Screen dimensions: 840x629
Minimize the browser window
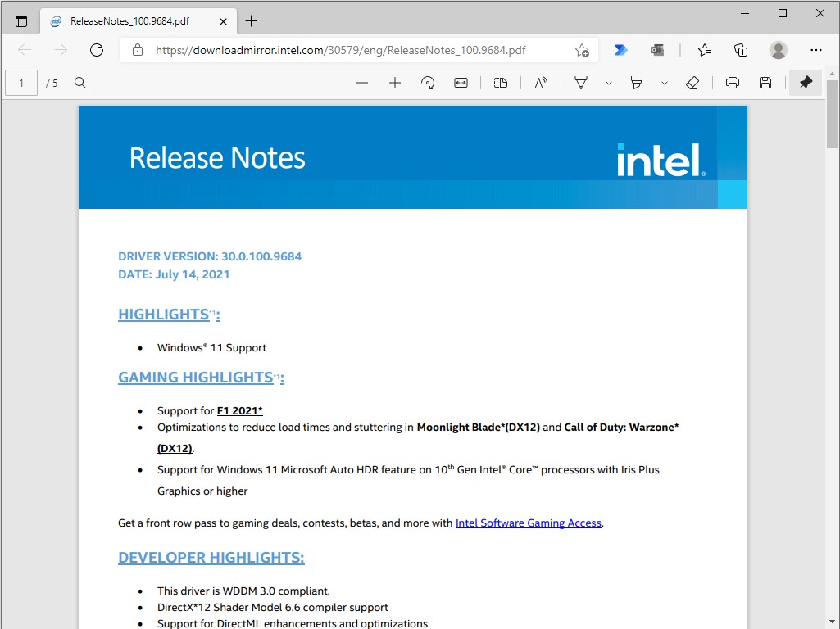(745, 13)
